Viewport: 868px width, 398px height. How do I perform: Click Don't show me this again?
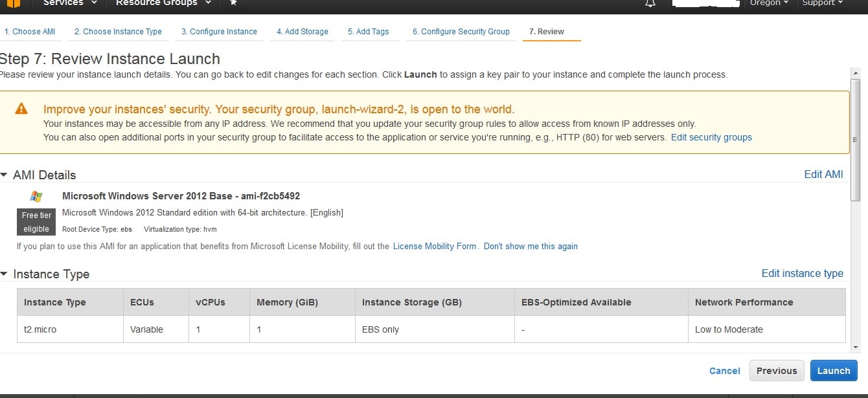[x=531, y=247]
